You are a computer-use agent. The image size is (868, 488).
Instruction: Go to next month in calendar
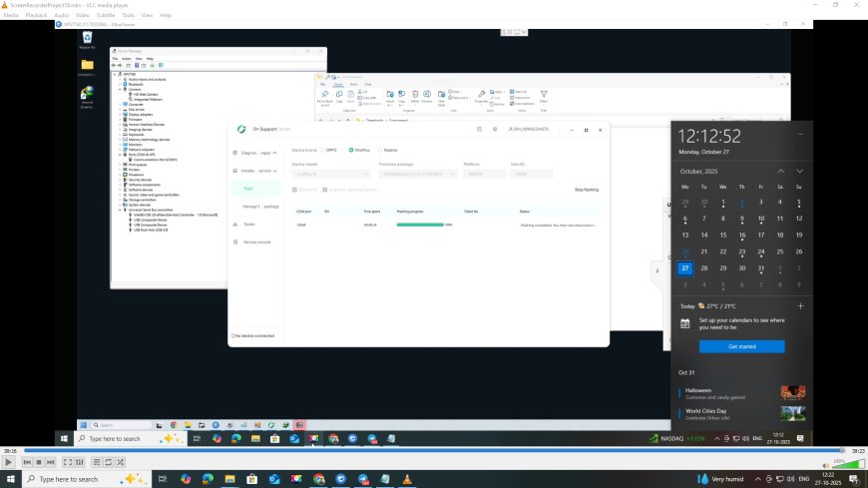point(800,172)
